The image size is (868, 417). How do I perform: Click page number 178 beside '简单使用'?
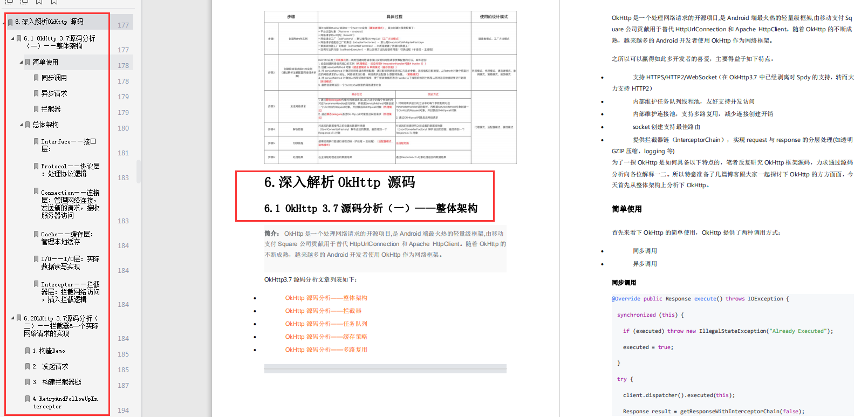pos(124,66)
